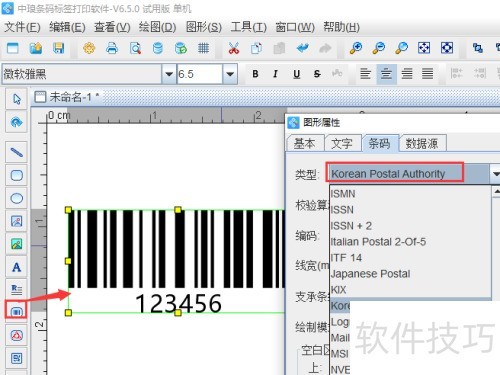The image size is (500, 375).
Task: Select the text tool letter A
Action: 16,267
